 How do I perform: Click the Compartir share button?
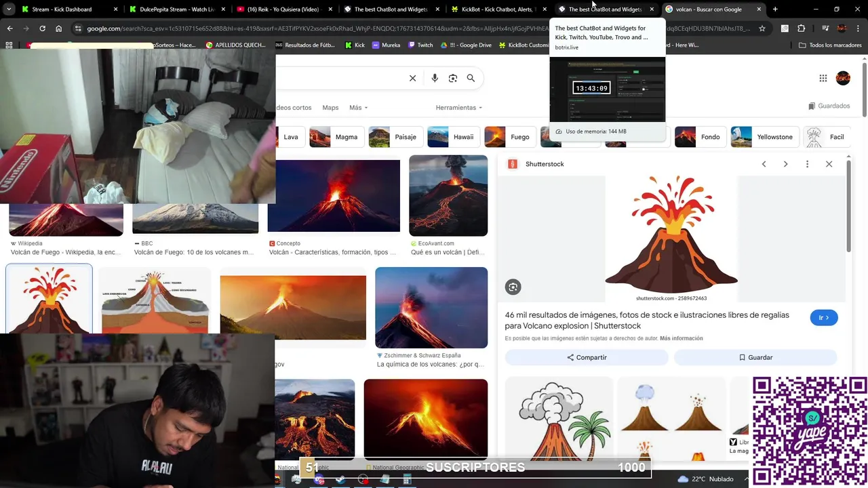click(x=587, y=357)
